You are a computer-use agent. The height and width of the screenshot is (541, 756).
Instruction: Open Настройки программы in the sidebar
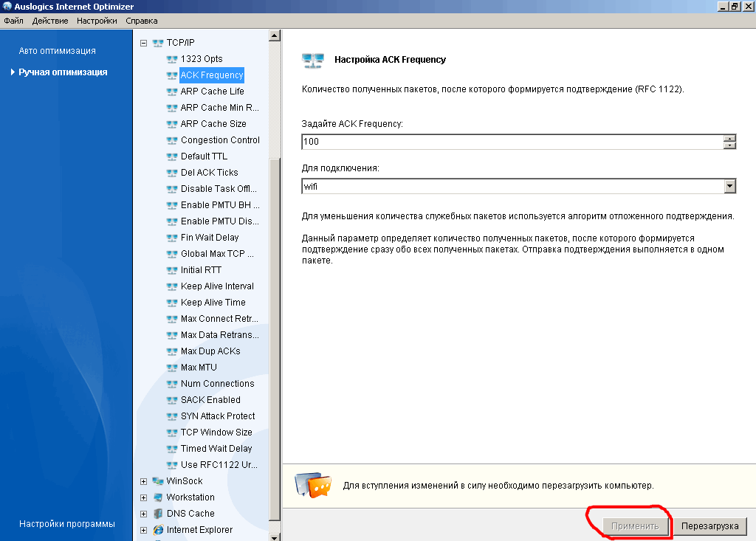point(66,524)
